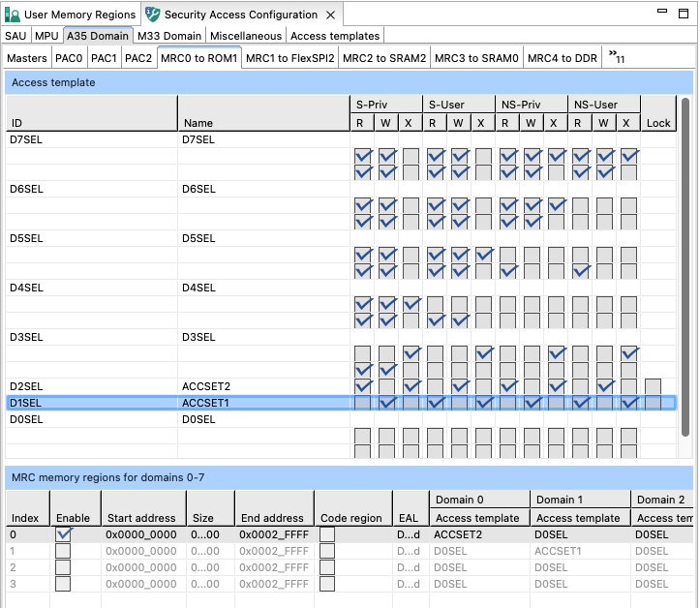Image resolution: width=700 pixels, height=608 pixels.
Task: Maximize the editor panel view
Action: (x=684, y=12)
